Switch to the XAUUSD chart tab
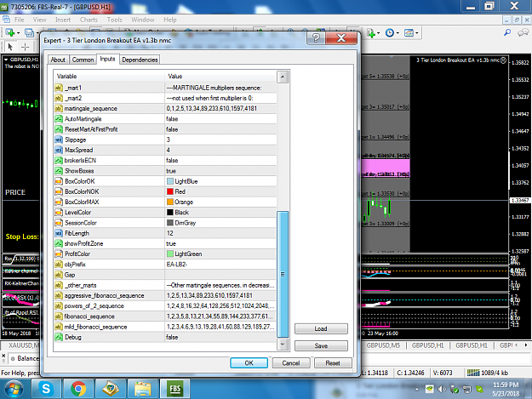Image resolution: width=532 pixels, height=399 pixels. [22, 345]
